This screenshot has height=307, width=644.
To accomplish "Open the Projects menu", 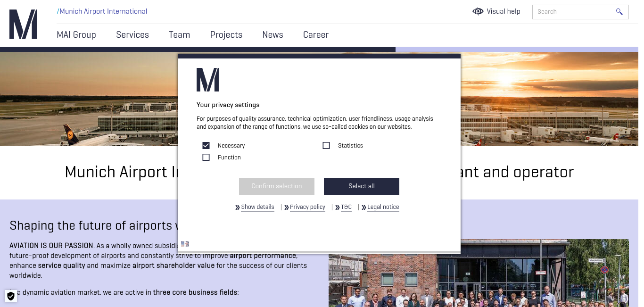I will [226, 35].
